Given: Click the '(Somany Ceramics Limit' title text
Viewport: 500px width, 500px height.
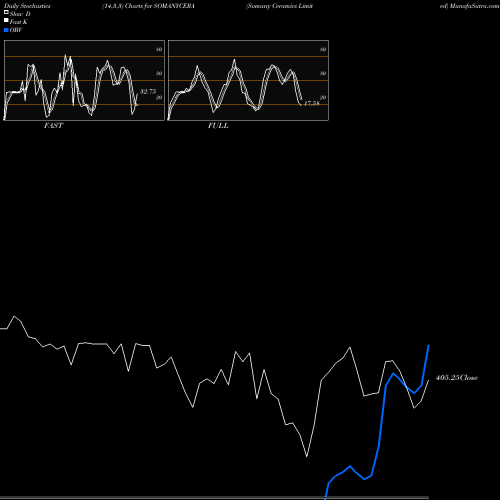Looking at the screenshot, I should 279,6.
